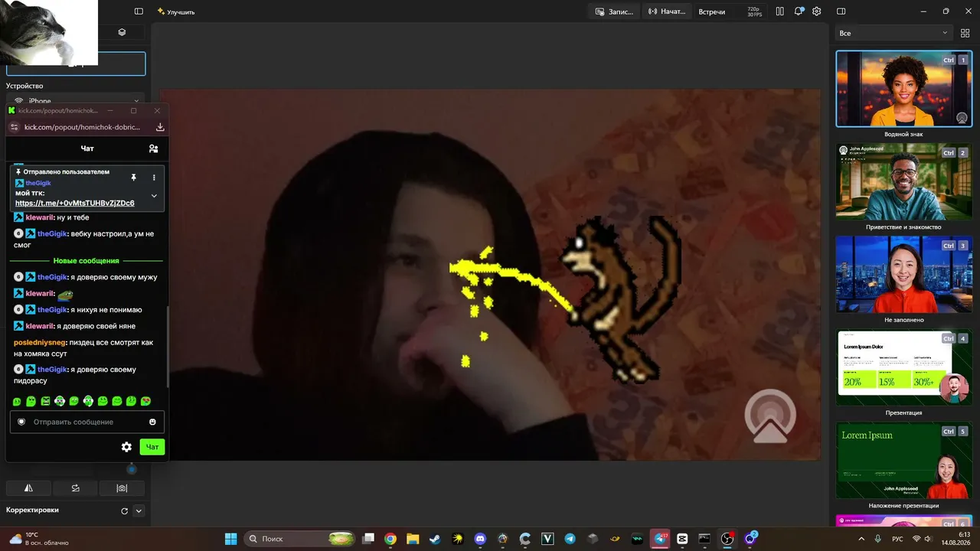The width and height of the screenshot is (980, 551).
Task: Open pinned message three-dot menu
Action: 154,178
